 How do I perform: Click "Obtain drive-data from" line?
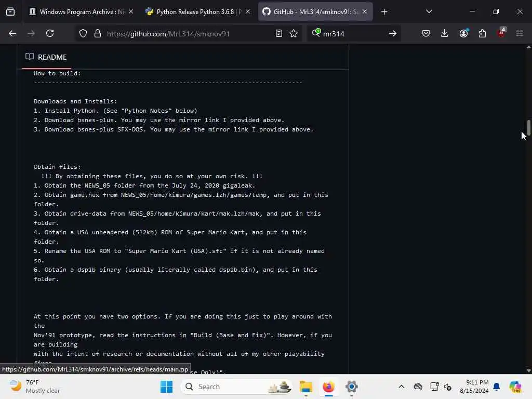[177, 218]
